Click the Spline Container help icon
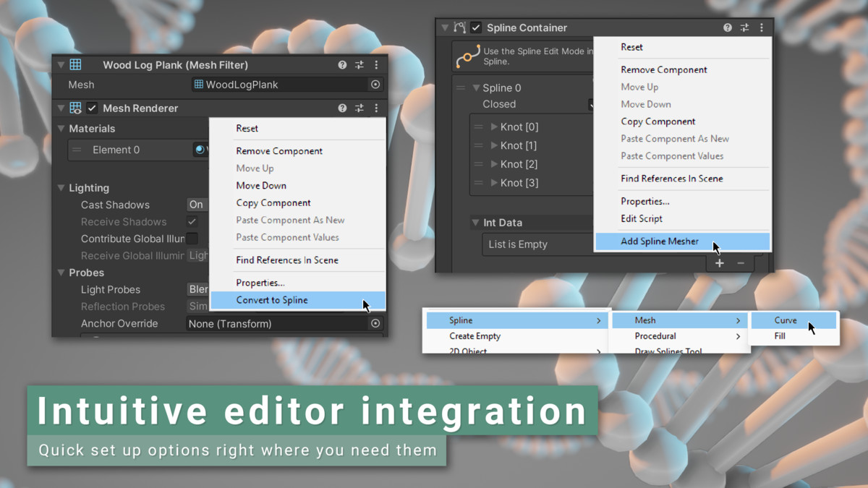The image size is (868, 488). click(728, 28)
